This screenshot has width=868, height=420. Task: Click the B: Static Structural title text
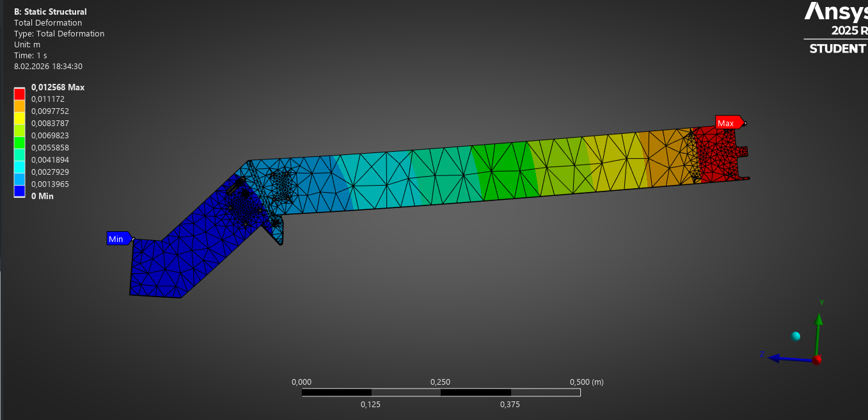51,12
